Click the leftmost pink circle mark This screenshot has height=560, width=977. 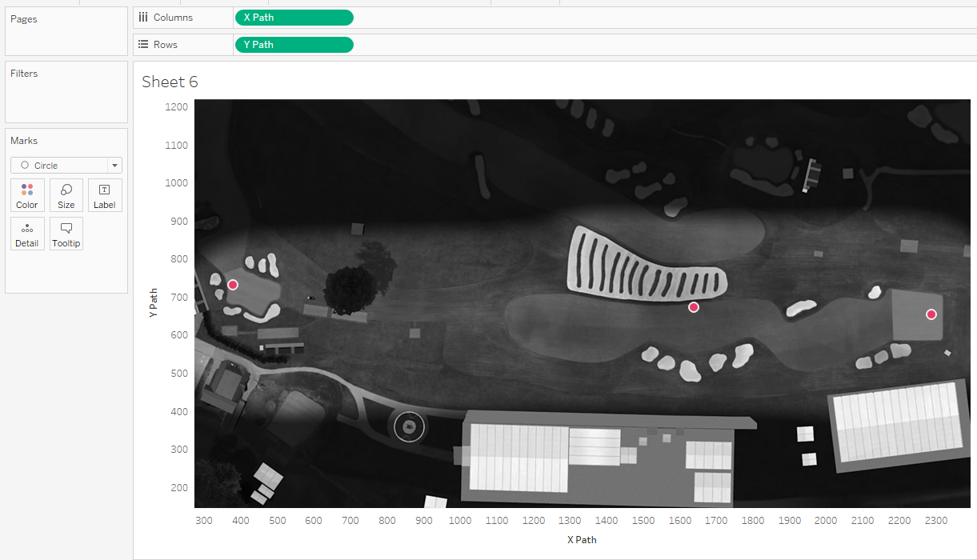[233, 285]
